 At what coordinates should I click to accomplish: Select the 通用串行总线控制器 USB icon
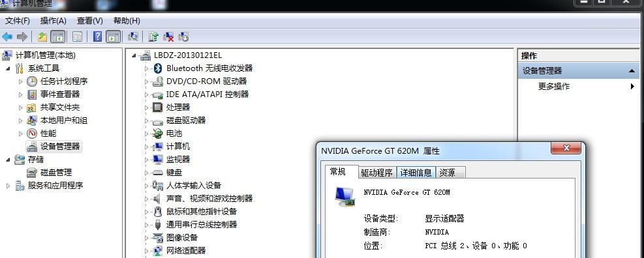[x=158, y=224]
